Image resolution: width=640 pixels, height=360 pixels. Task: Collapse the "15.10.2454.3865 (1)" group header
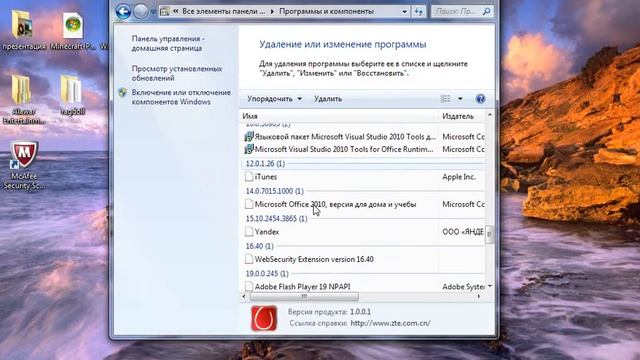[x=276, y=219]
